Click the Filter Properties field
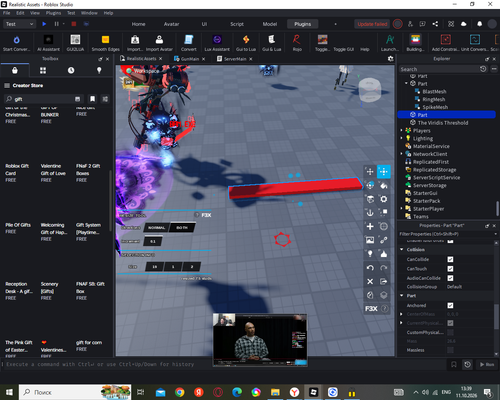Screen dimensions: 500x400 click(446, 234)
